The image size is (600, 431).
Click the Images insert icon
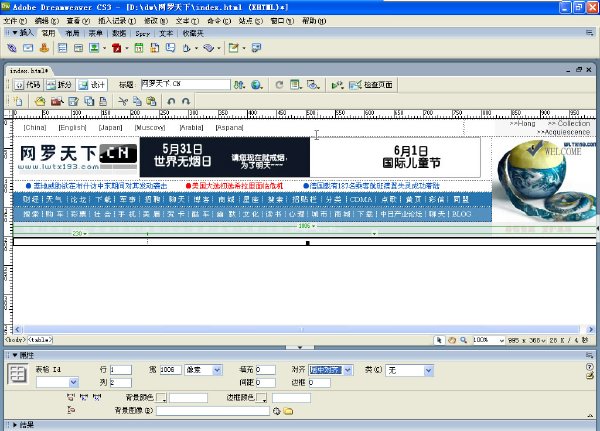pos(94,48)
